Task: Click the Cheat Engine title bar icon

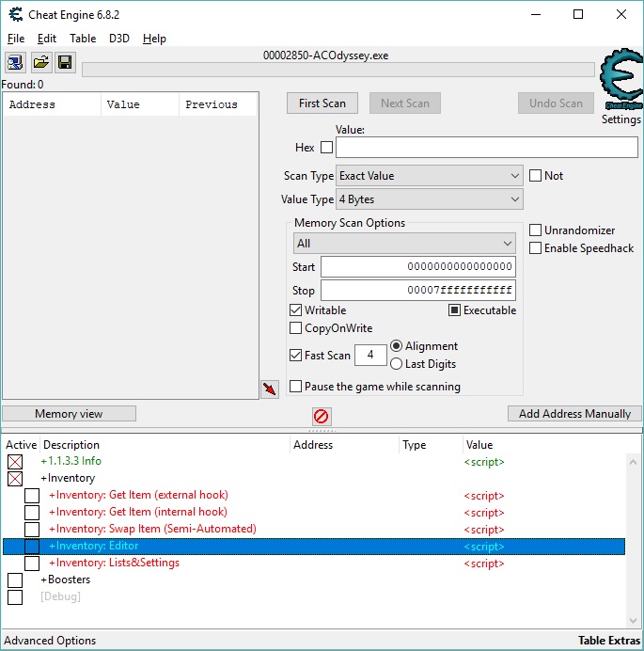Action: 14,14
